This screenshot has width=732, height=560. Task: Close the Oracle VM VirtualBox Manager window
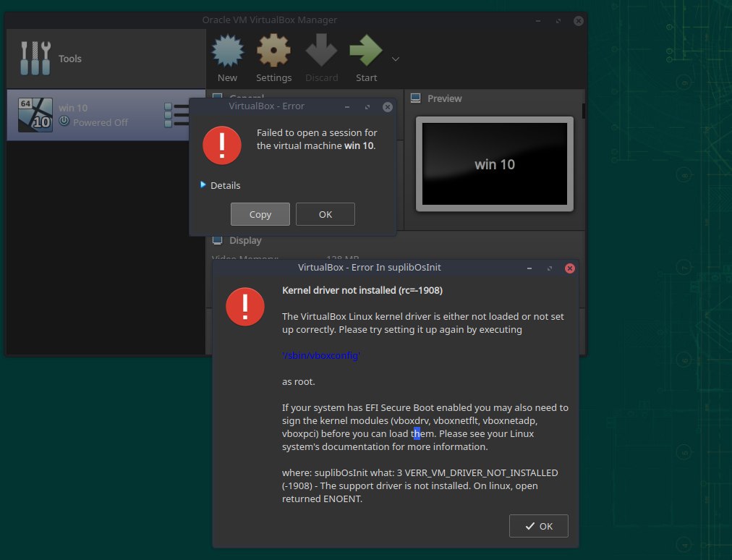coord(579,21)
